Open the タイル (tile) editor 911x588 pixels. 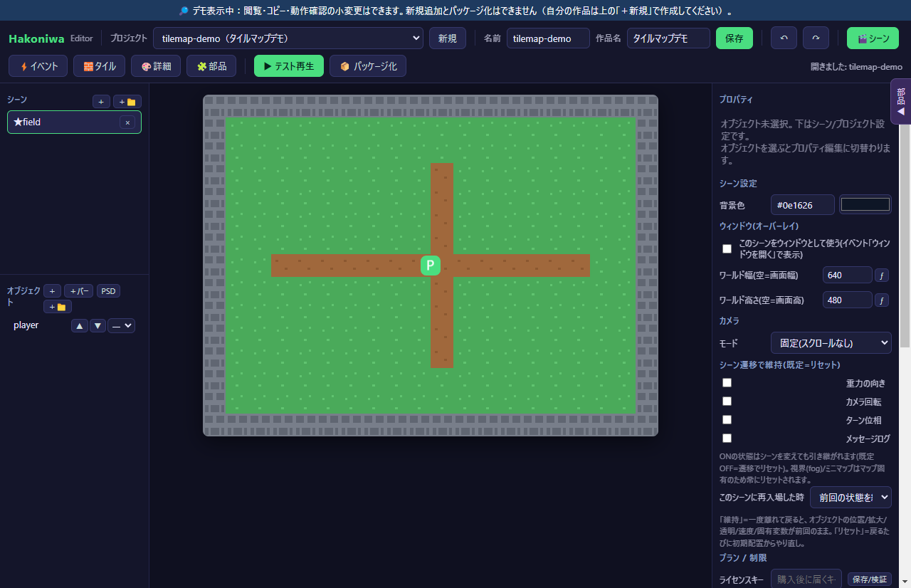pos(100,66)
